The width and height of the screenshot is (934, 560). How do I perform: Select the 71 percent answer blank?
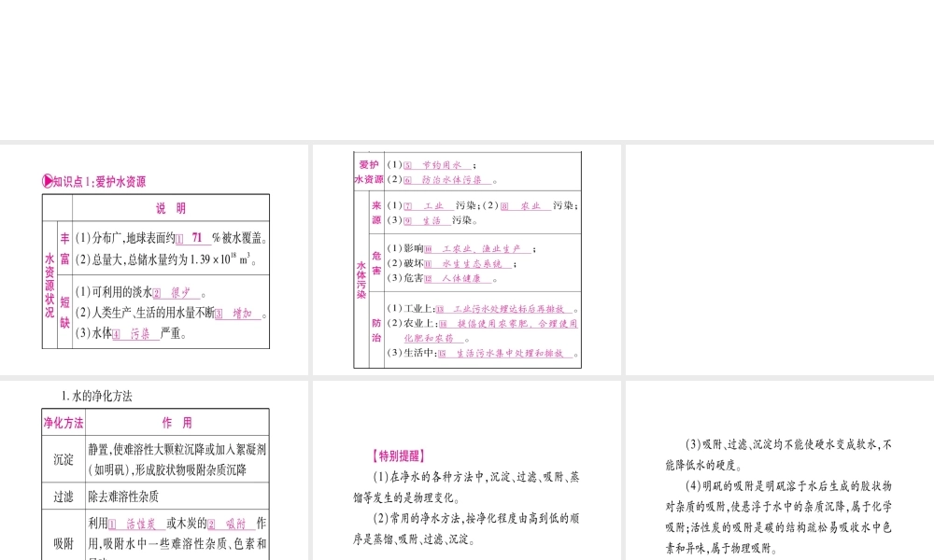(195, 237)
